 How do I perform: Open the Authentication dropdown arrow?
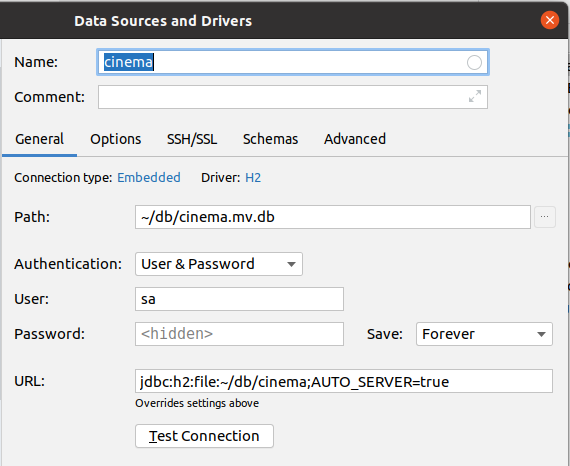(x=291, y=264)
